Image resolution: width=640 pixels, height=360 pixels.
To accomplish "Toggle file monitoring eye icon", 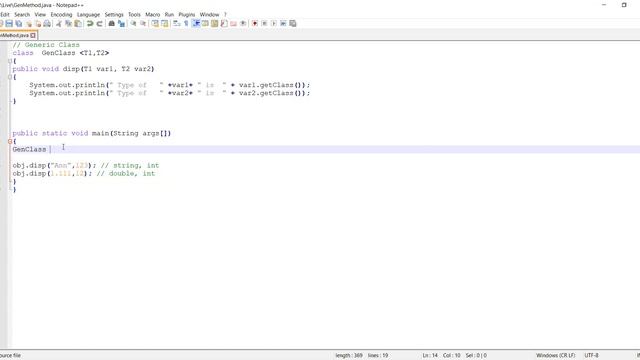I will [243, 24].
